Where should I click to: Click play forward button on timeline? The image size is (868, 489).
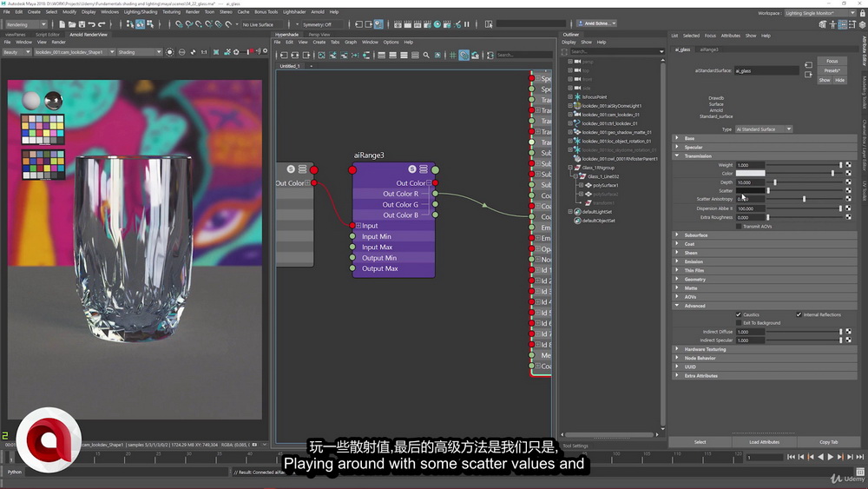tap(830, 457)
